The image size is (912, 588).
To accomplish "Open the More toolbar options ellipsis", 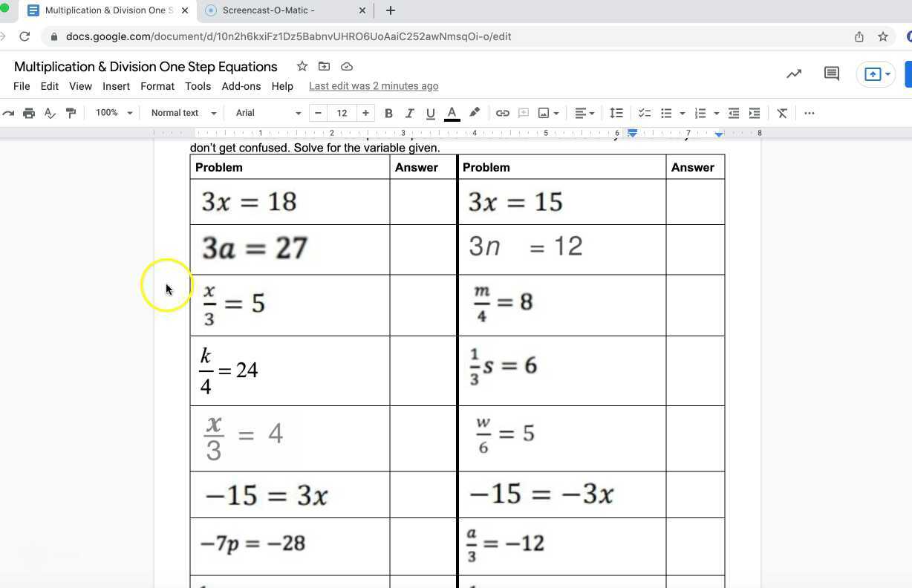I will [x=810, y=113].
